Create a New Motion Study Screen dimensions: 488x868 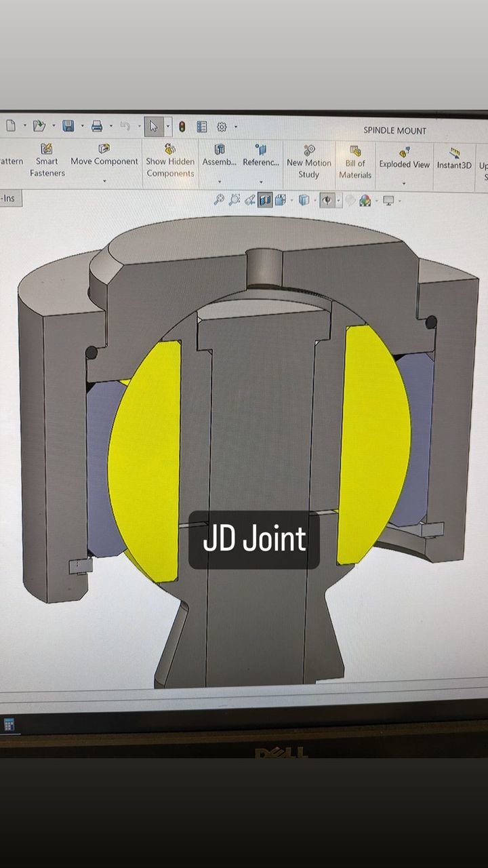pos(309,162)
